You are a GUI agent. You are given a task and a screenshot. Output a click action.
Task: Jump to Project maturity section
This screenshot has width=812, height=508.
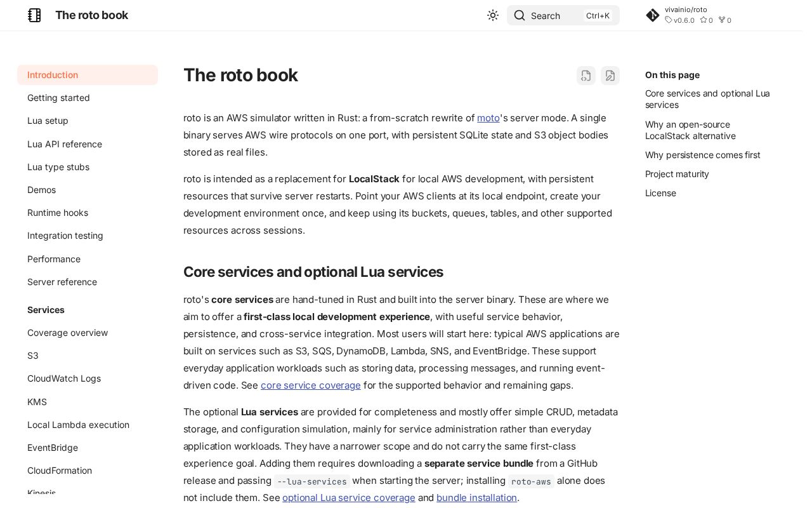[677, 174]
